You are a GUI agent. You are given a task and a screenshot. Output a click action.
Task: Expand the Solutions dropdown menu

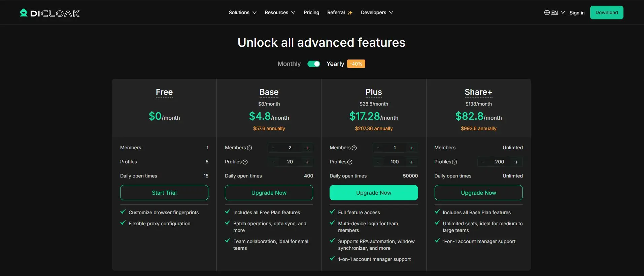[x=242, y=12]
